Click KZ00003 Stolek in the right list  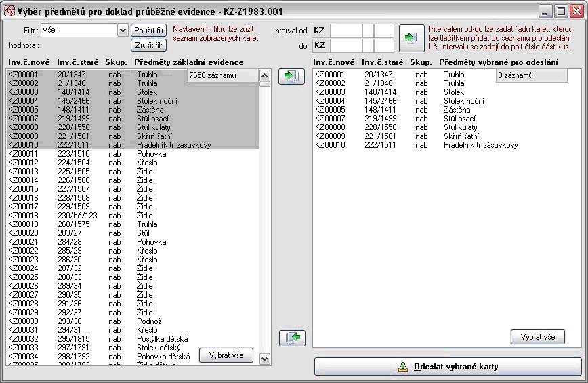[446, 92]
